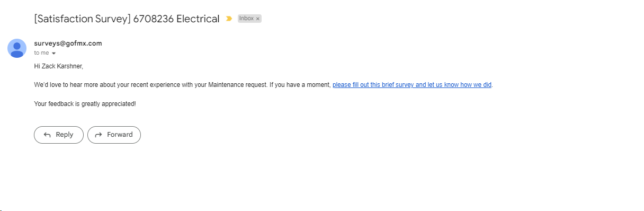This screenshot has height=211, width=644.
Task: Click the greeting line "Hi Zack Karshner,"
Action: coord(59,66)
